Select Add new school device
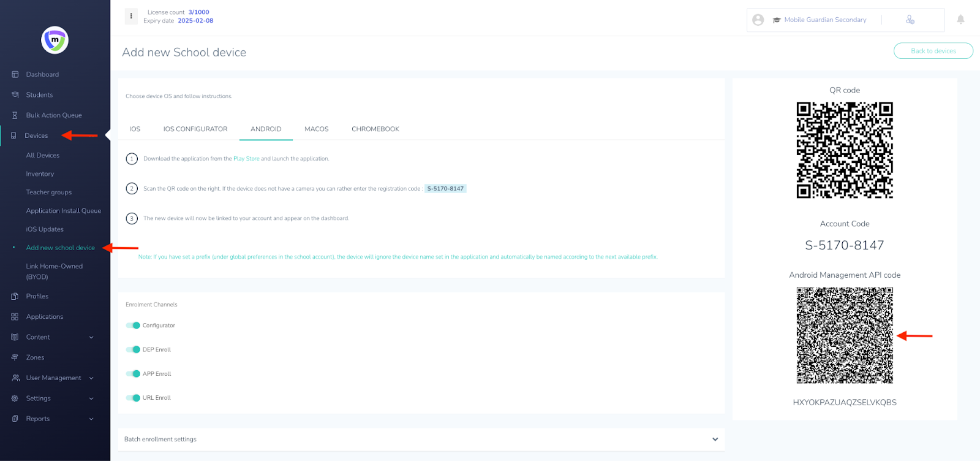This screenshot has width=980, height=461. tap(61, 248)
